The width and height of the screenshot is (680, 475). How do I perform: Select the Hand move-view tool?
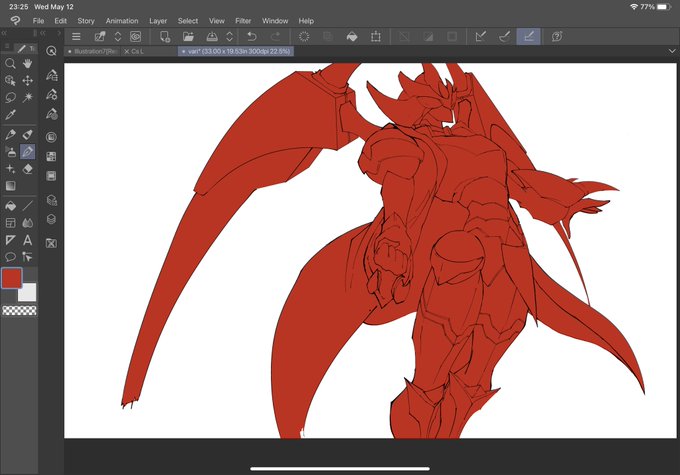click(27, 64)
